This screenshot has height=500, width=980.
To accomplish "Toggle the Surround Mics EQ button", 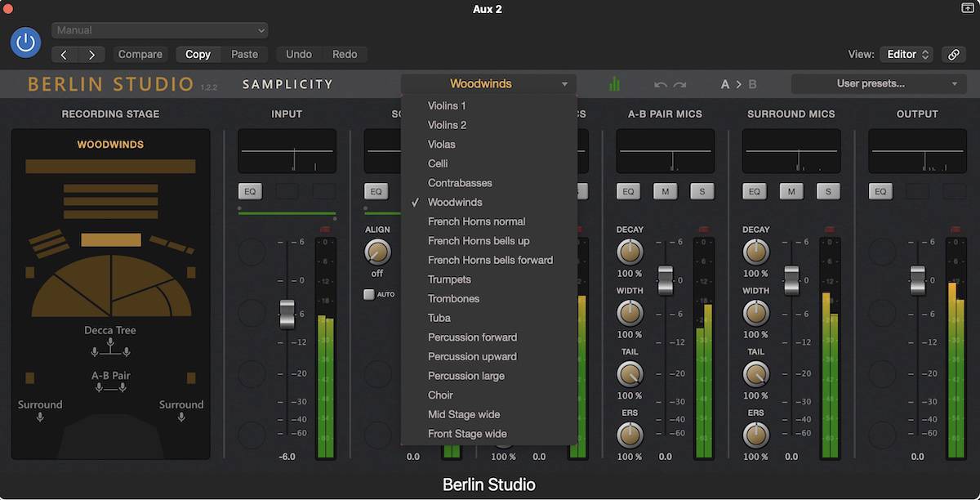I will (x=755, y=191).
